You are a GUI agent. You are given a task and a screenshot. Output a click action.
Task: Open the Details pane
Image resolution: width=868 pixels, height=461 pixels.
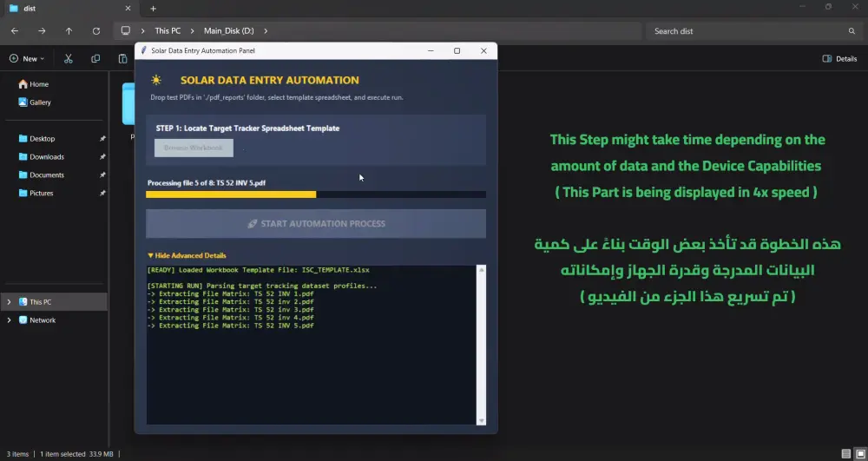point(839,59)
